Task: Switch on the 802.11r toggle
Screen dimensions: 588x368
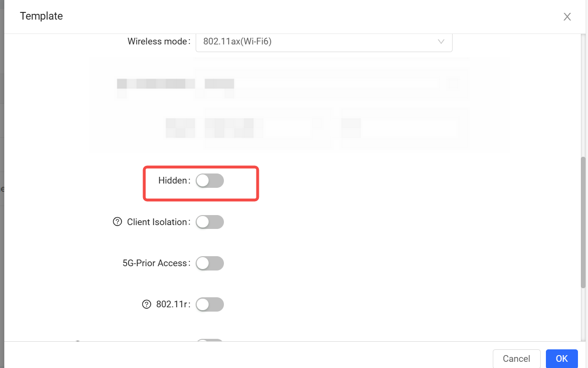Action: [x=210, y=304]
